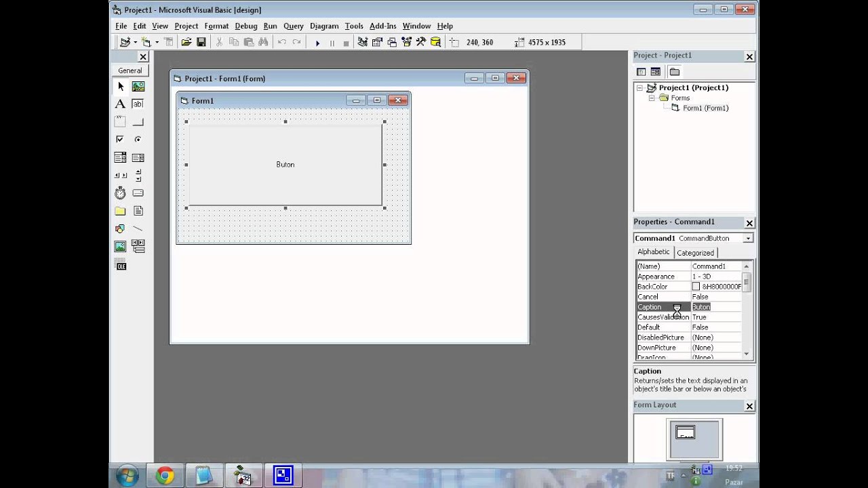Select the Line control tool
The image size is (868, 488).
[138, 228]
